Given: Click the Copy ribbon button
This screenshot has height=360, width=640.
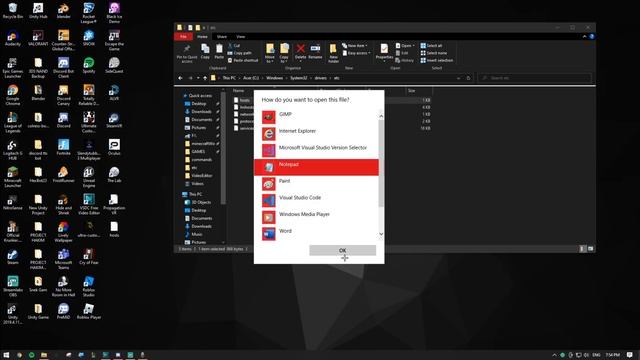Looking at the screenshot, I should click(x=205, y=52).
